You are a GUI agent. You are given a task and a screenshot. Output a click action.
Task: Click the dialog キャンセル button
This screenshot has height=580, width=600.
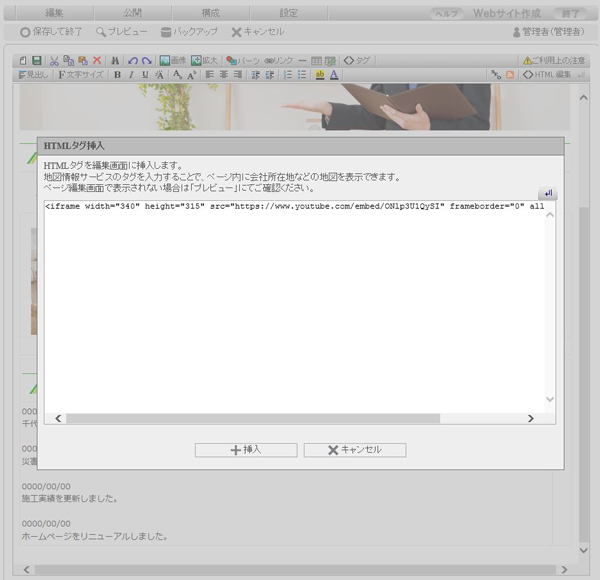(355, 450)
